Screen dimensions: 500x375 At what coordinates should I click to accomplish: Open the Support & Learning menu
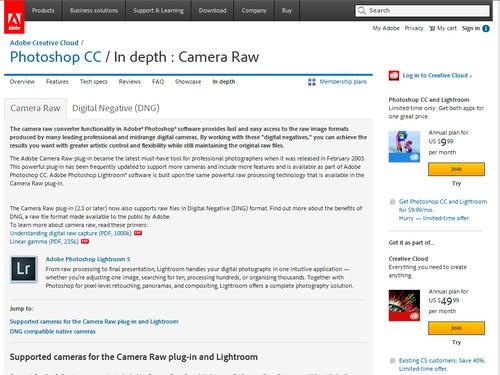point(158,11)
